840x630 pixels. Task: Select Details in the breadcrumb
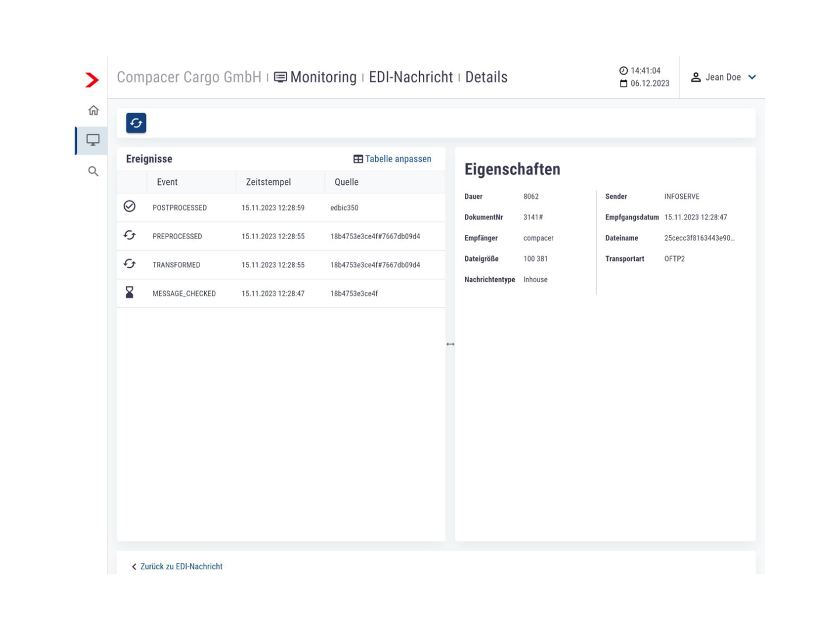tap(486, 77)
